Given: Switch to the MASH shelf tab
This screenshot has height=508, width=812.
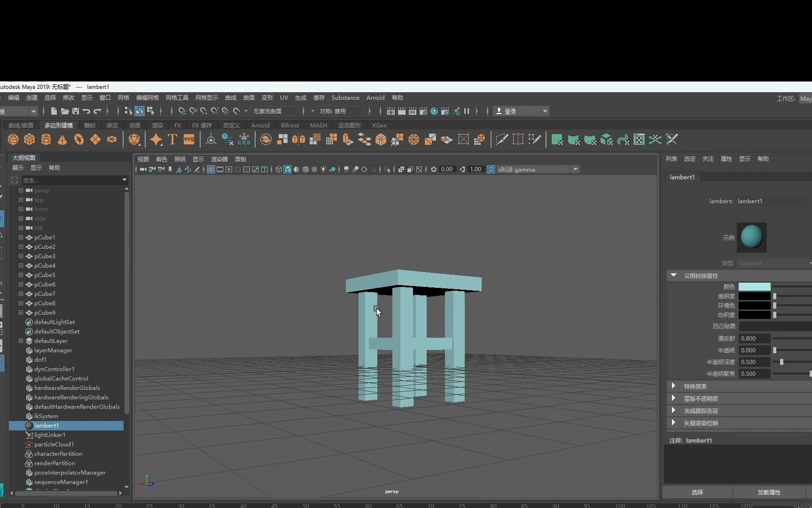Looking at the screenshot, I should tap(318, 126).
